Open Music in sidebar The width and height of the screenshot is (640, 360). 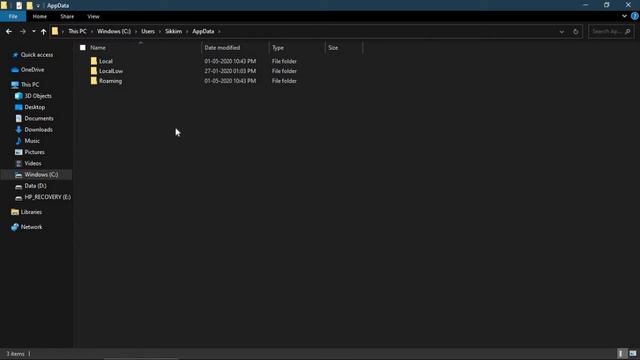click(x=32, y=141)
